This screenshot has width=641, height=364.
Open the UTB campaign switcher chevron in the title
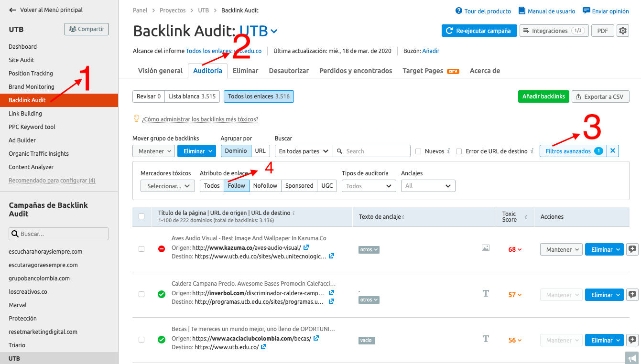(x=273, y=31)
